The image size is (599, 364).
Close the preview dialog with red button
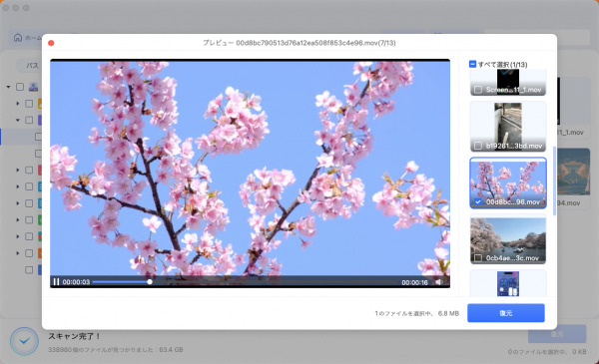coord(51,43)
